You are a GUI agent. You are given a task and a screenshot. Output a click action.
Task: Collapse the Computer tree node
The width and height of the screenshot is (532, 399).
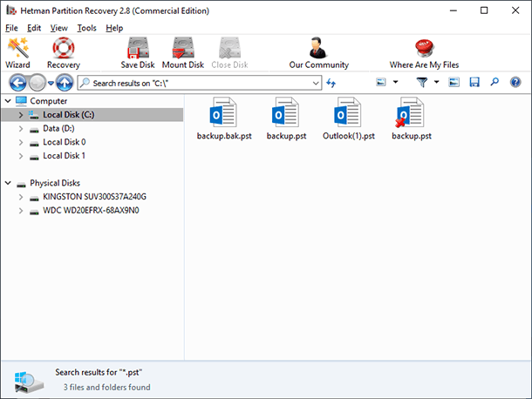coord(8,101)
